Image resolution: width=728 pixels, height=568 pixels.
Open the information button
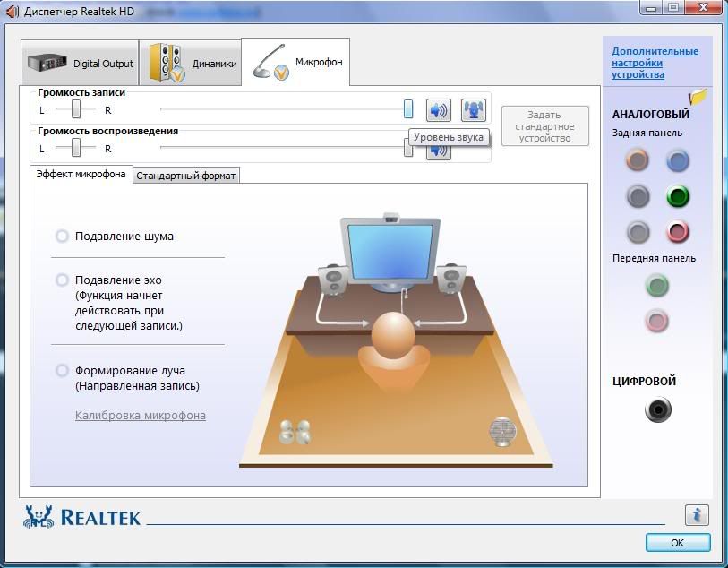[x=697, y=514]
